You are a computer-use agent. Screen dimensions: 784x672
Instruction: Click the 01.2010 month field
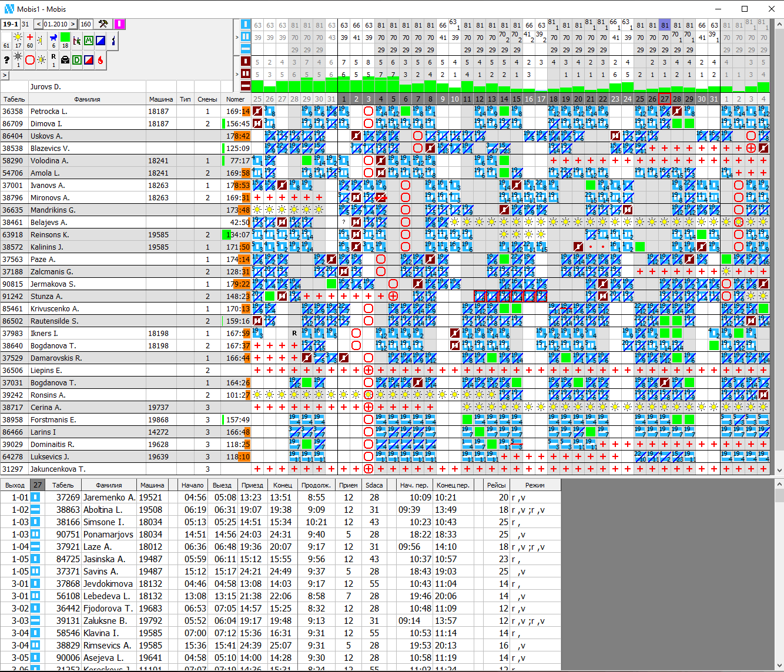point(56,24)
